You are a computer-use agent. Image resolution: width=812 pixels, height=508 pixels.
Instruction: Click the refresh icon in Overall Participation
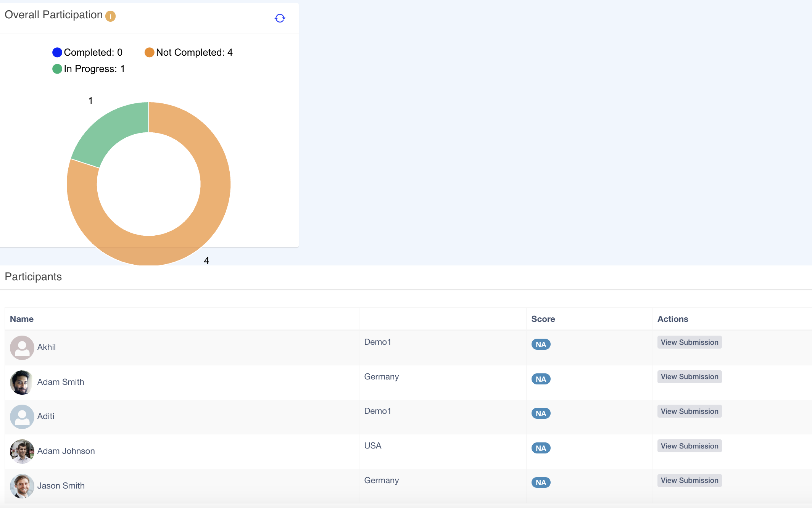[x=280, y=18]
